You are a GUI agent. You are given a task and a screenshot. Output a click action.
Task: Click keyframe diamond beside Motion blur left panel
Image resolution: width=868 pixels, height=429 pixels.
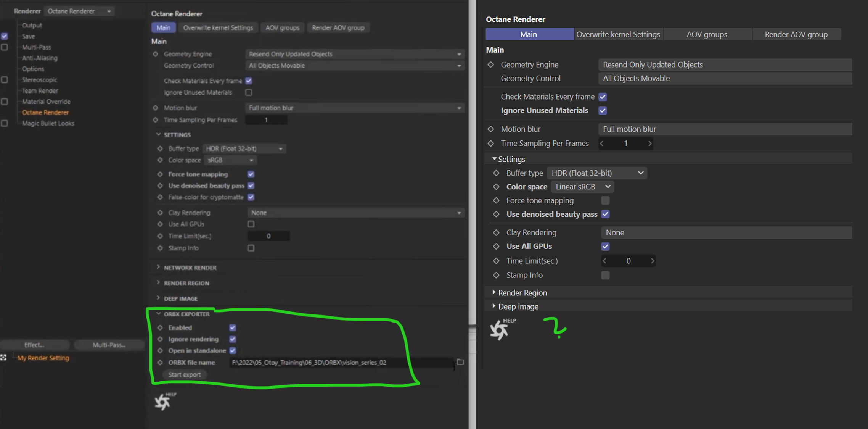pos(155,108)
